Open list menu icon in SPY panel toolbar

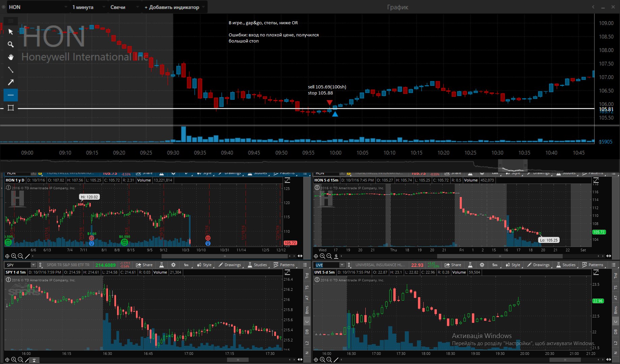click(305, 265)
